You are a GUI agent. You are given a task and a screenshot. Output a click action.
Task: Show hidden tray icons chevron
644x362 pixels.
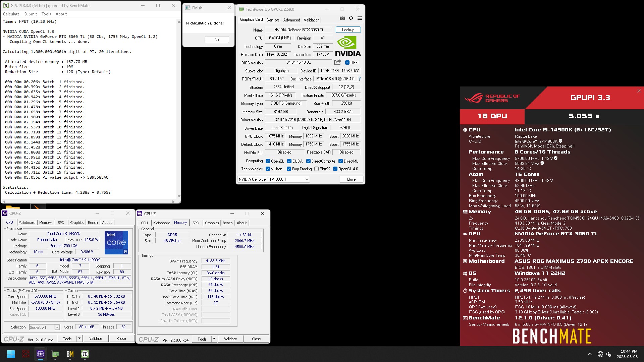coord(589,354)
